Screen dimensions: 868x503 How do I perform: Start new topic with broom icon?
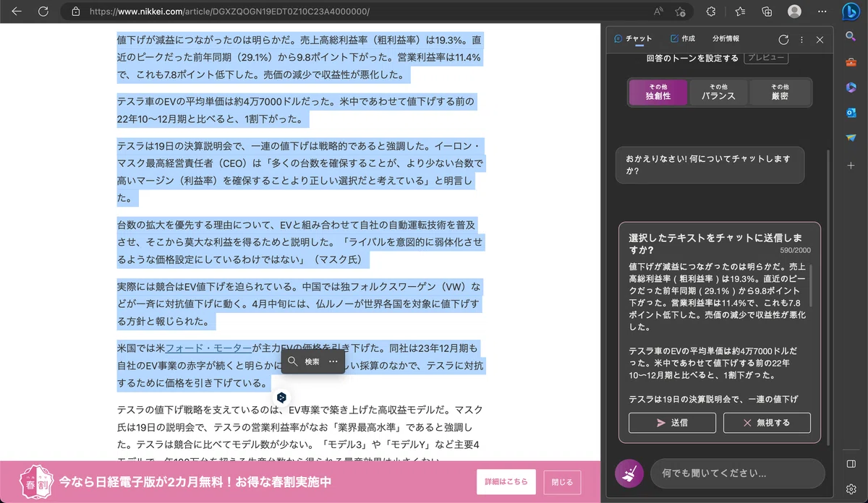pos(629,473)
